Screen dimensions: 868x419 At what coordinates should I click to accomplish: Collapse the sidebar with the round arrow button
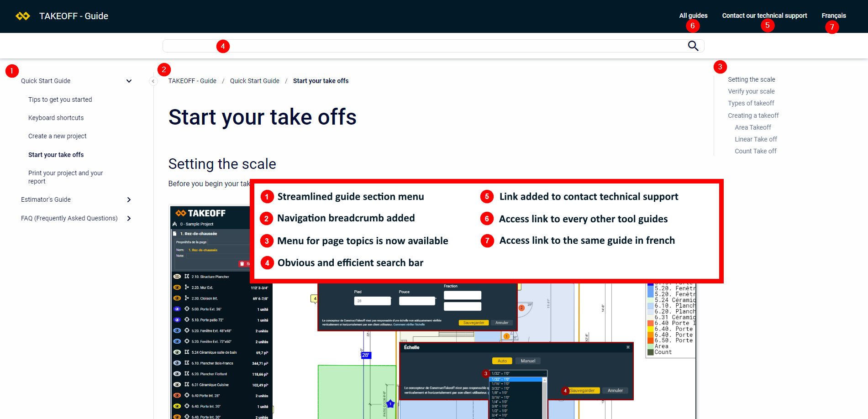coord(153,81)
